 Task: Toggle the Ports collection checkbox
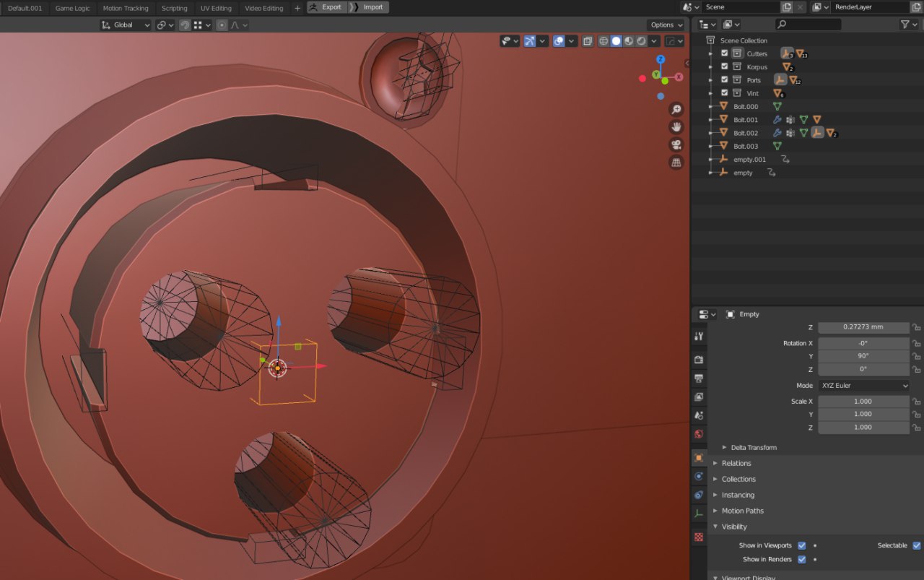(725, 80)
